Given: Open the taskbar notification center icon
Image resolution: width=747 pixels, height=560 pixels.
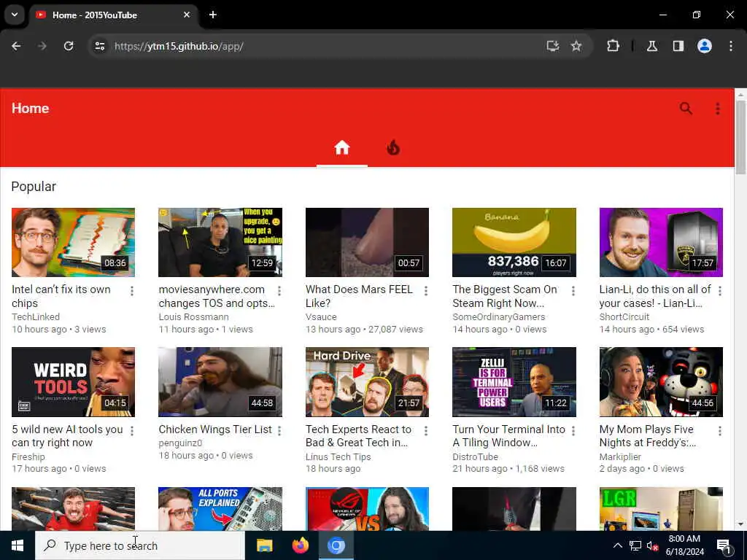Looking at the screenshot, I should point(724,546).
